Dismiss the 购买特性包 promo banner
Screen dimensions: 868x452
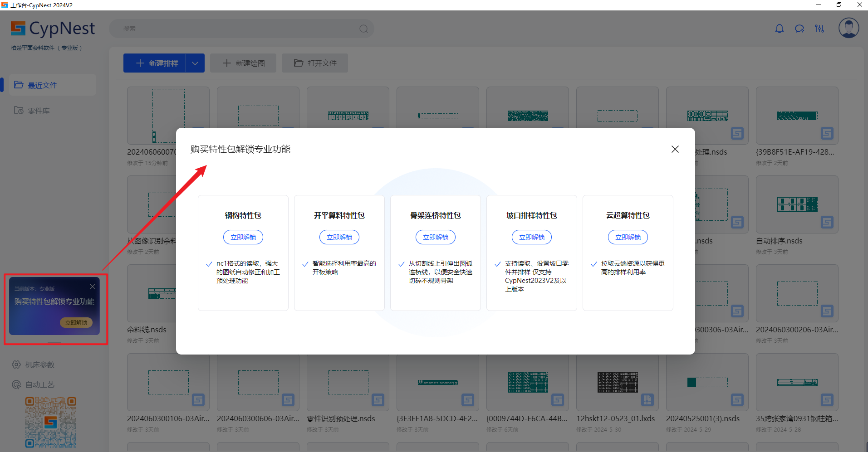point(93,287)
